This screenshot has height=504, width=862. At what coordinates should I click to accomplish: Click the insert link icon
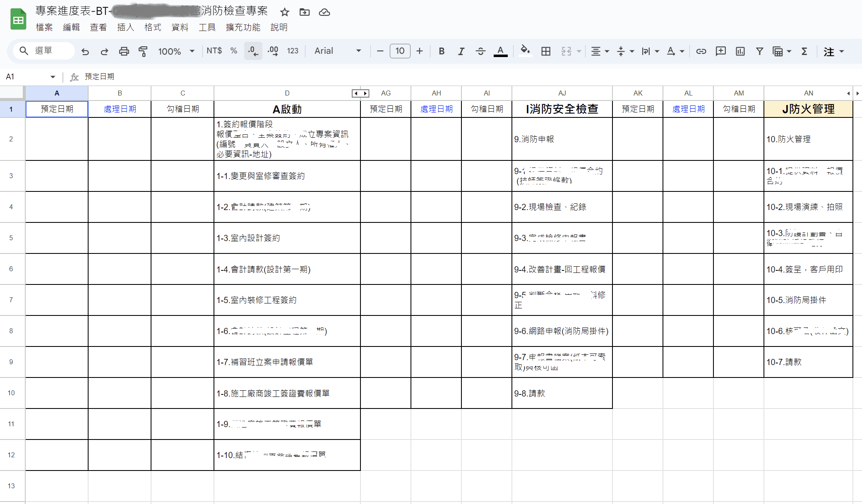[x=701, y=51]
